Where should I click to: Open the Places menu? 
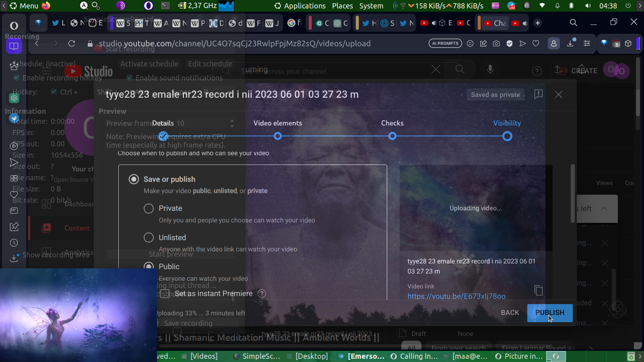point(343,6)
